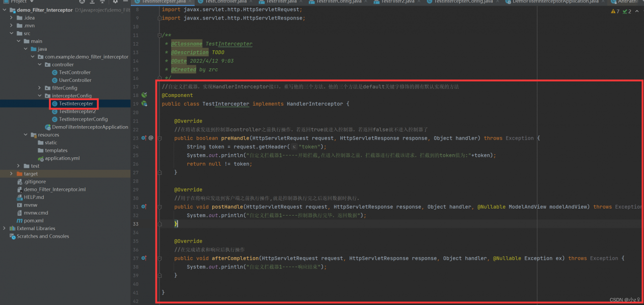Screen dimensions: 644x305
Task: Click the implements gutter icon on line 31
Action: pyautogui.click(x=144, y=207)
